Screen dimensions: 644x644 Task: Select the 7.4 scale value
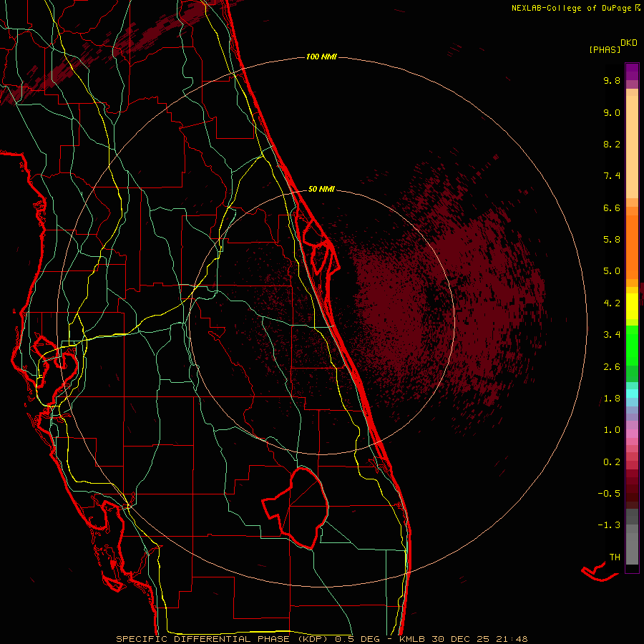tap(612, 176)
